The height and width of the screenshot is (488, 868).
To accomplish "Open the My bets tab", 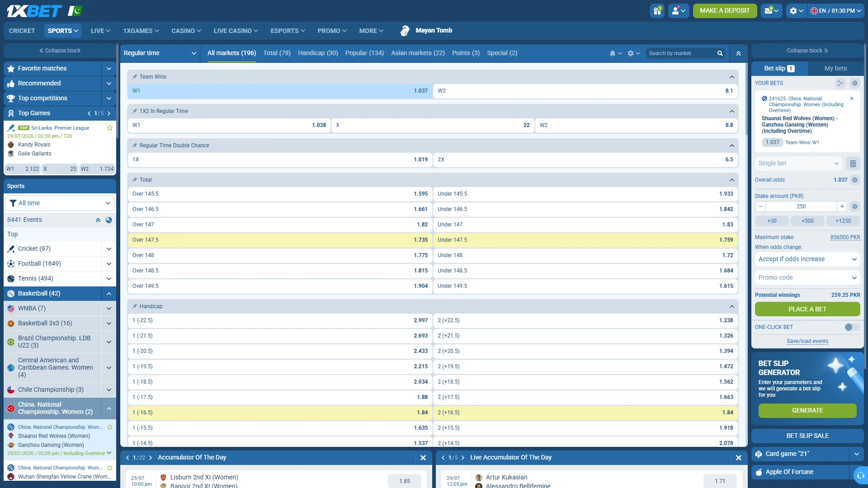I will [x=835, y=69].
